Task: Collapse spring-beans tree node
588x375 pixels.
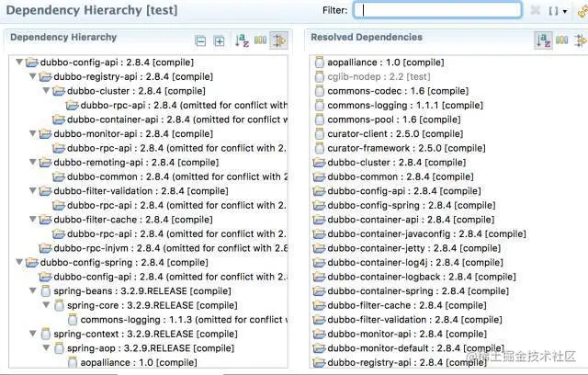Action: click(x=33, y=290)
